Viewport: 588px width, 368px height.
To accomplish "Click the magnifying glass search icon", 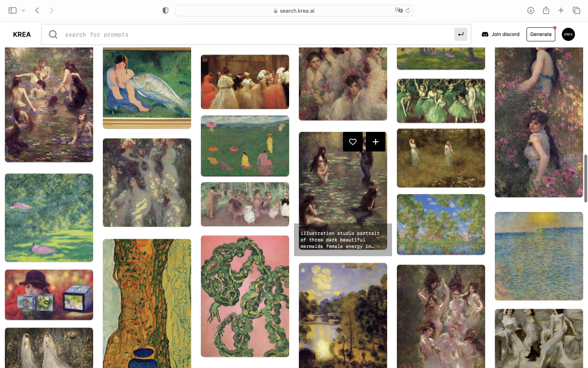I will pos(53,34).
